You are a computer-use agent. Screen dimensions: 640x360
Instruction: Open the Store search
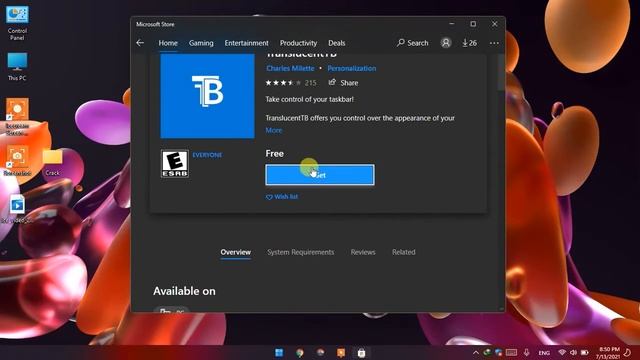click(413, 43)
